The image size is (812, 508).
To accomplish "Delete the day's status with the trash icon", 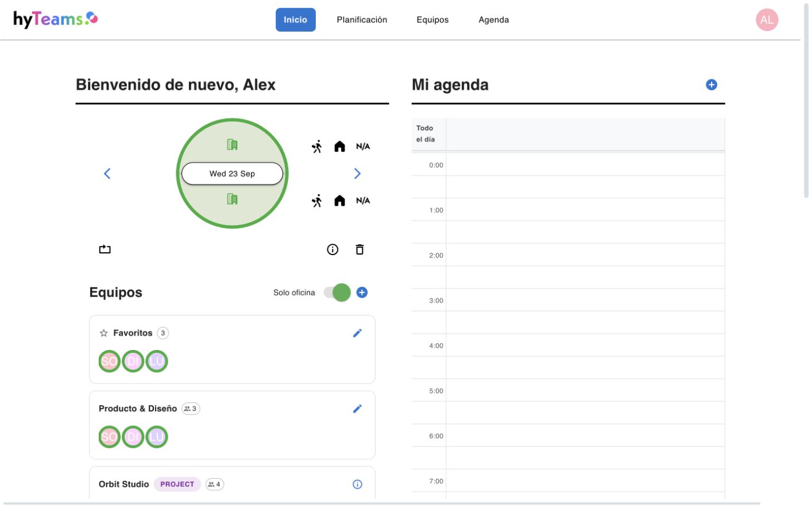I will point(359,249).
